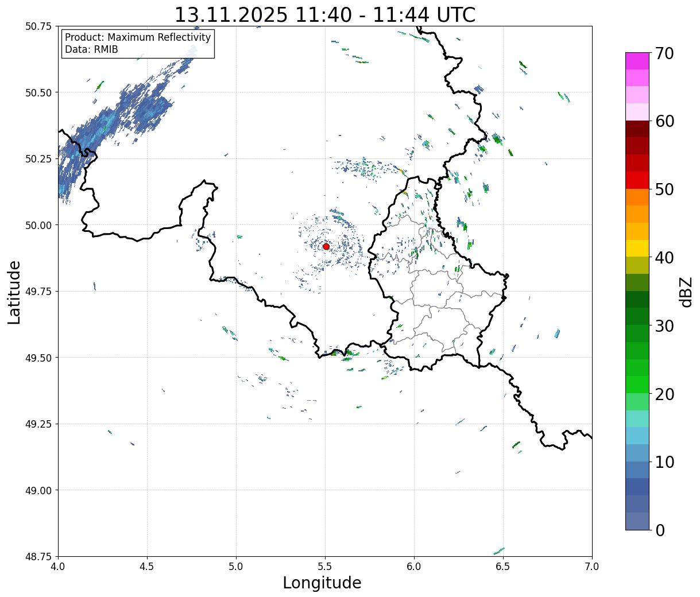Click the 49.25 latitude tick label
This screenshot has height=597, width=700.
tap(38, 424)
